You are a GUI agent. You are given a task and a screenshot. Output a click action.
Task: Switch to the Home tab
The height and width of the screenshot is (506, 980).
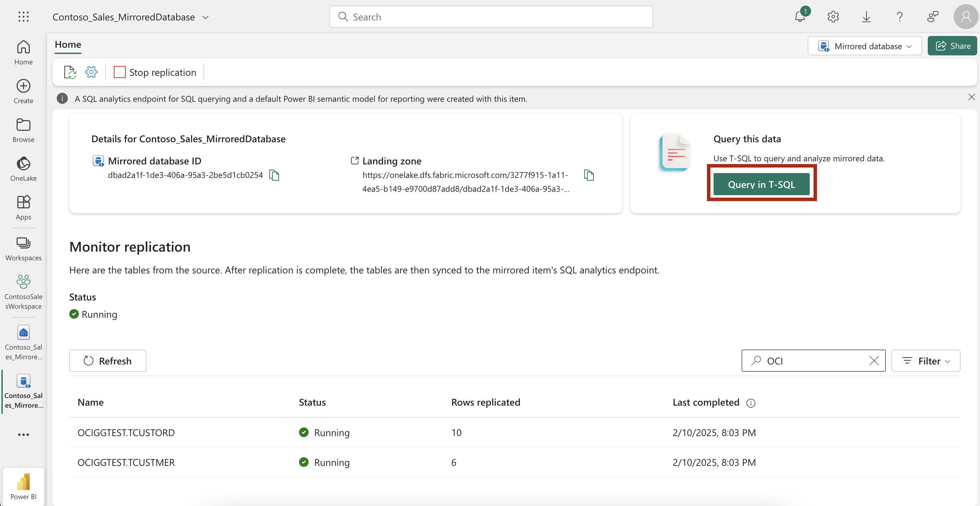68,45
